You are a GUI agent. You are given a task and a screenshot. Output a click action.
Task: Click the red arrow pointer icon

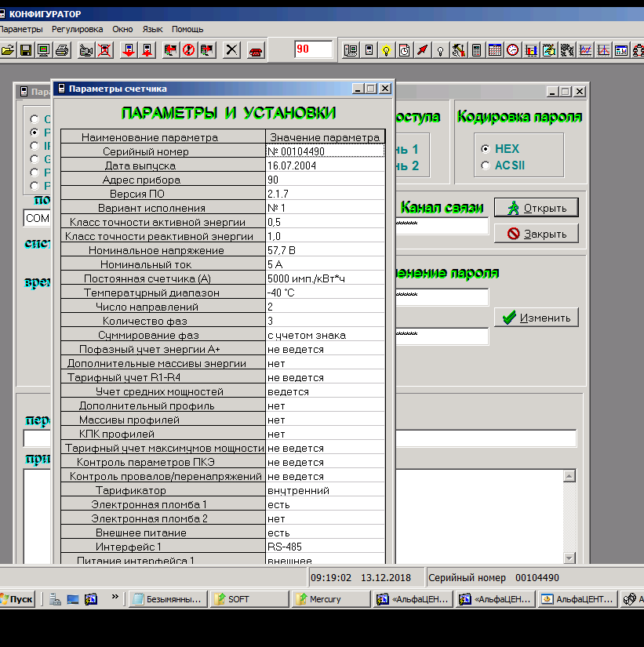click(422, 50)
